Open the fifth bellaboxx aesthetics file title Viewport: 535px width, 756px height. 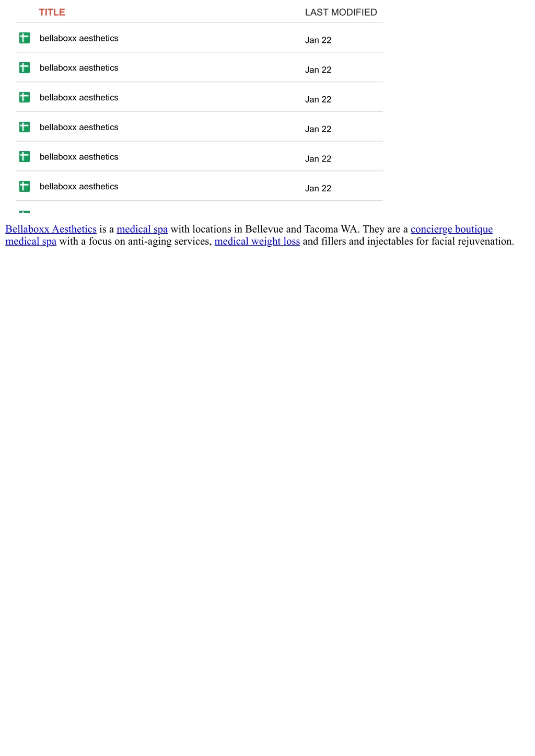click(79, 157)
